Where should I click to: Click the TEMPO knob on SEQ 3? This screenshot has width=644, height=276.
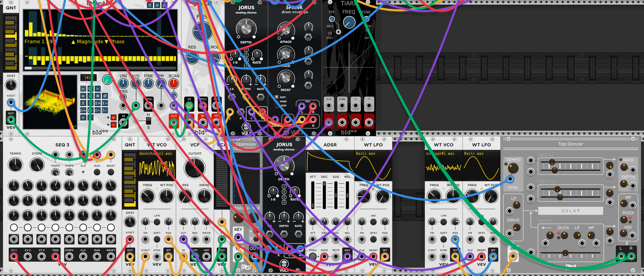point(15,165)
